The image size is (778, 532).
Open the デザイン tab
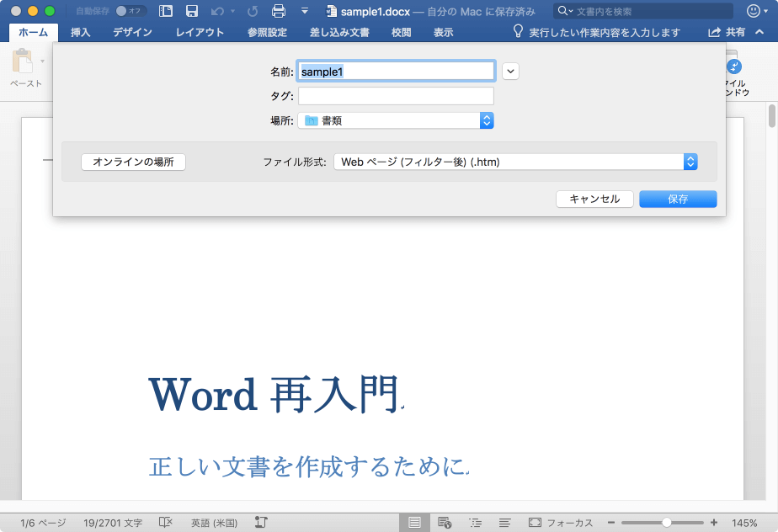[x=132, y=32]
